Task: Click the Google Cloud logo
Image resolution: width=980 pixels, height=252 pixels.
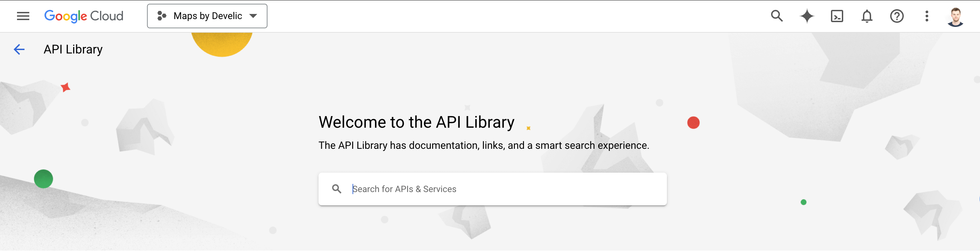Action: (x=84, y=16)
